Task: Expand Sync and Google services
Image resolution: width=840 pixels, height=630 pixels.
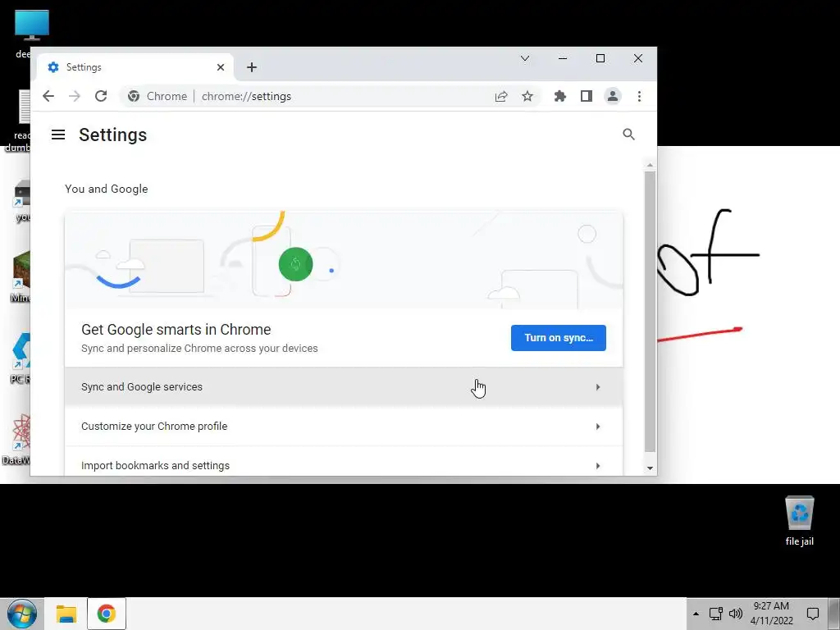Action: pyautogui.click(x=344, y=387)
